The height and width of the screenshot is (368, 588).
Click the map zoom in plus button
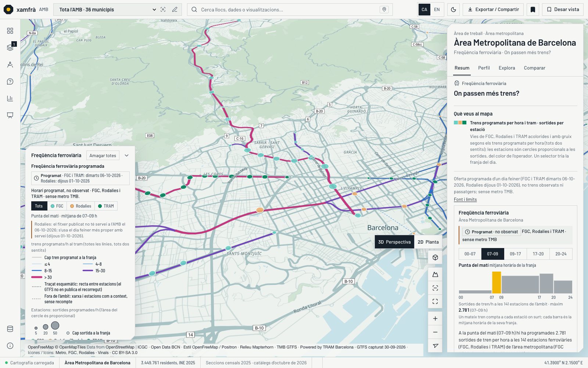(x=435, y=319)
